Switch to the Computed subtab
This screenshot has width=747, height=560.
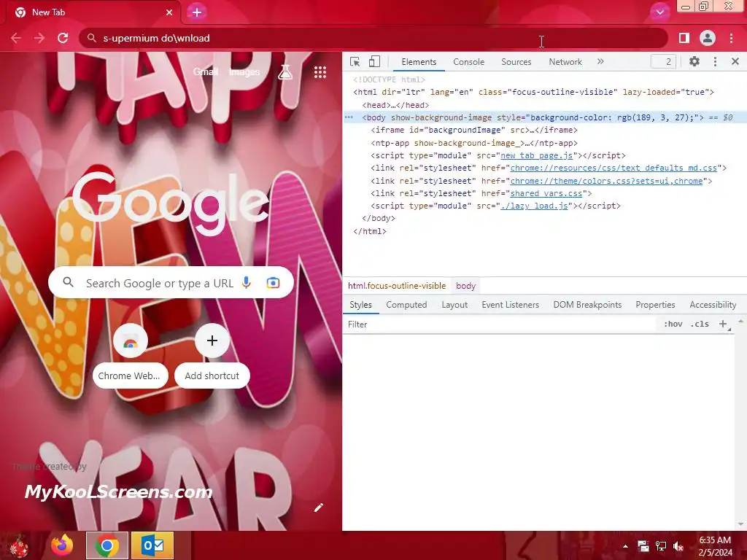click(x=406, y=305)
